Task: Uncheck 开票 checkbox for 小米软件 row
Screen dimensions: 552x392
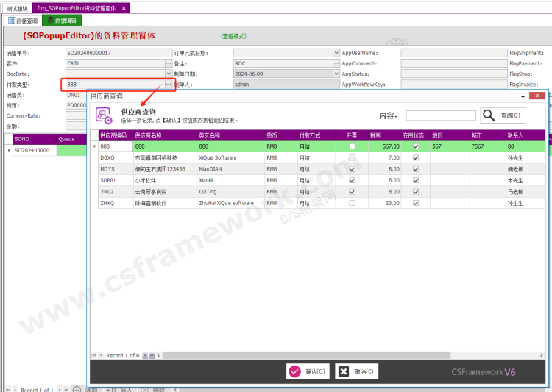Action: [352, 180]
